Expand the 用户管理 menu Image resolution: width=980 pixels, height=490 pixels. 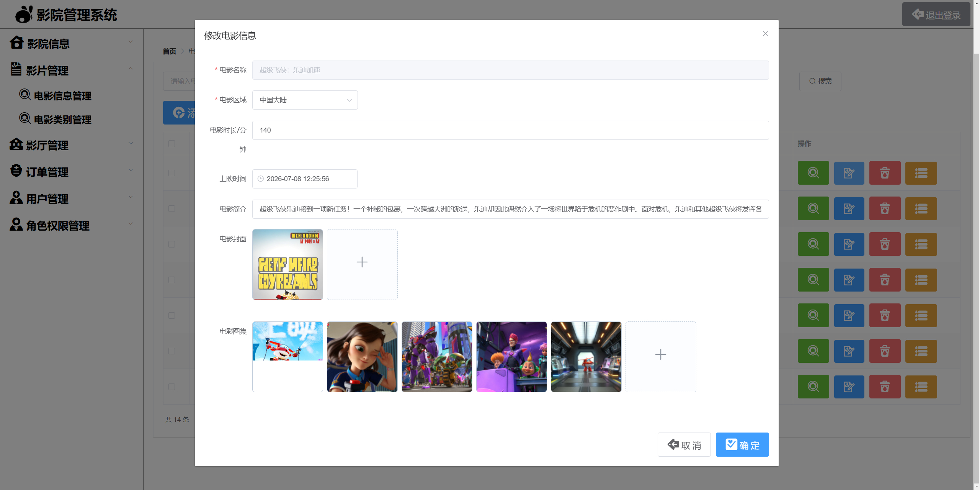coord(72,198)
